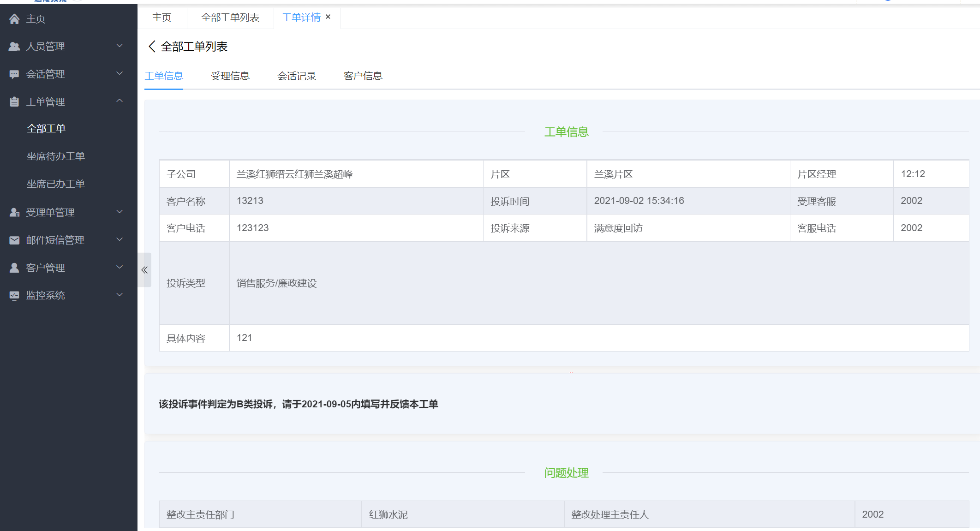Close the 工单详情 tab

tap(328, 17)
